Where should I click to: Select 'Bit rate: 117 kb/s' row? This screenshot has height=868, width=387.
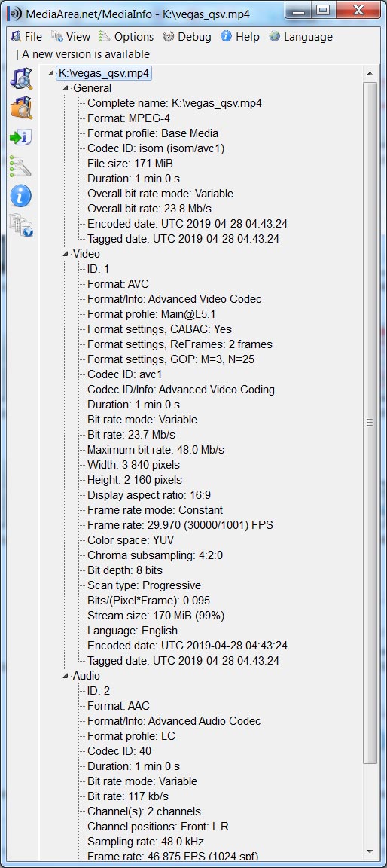128,796
